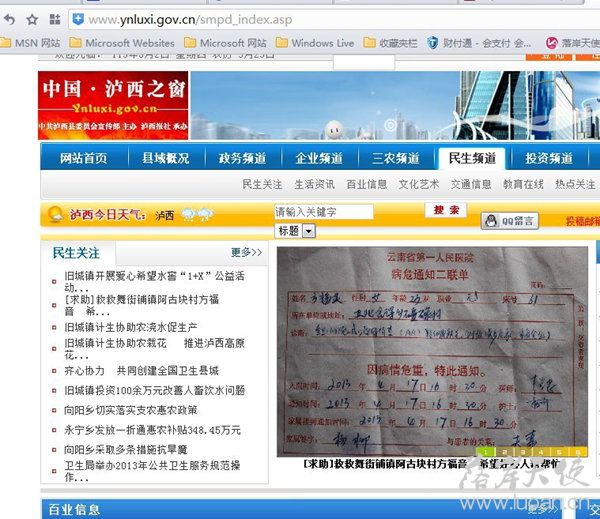Screen dimensions: 600x519
Task: Open article 旧城镇开展爱心希望水窖 1+X 公益活动
Action: point(154,281)
